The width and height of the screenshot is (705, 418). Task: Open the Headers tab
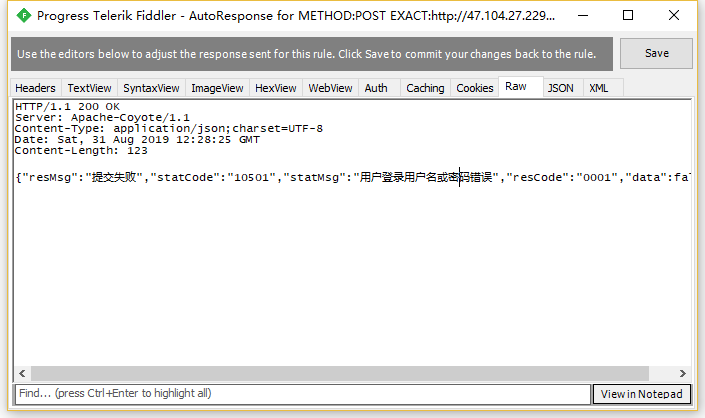tap(35, 88)
